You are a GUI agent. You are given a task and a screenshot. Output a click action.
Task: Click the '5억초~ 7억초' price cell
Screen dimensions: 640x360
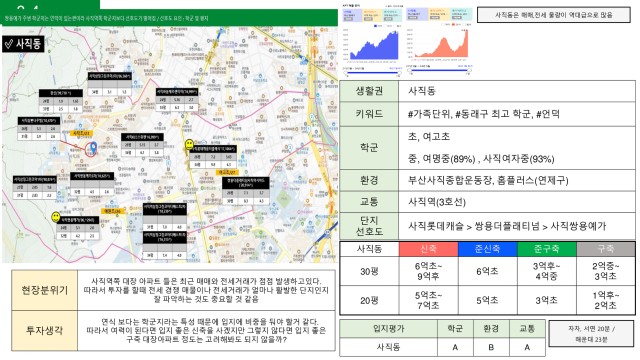coord(428,300)
